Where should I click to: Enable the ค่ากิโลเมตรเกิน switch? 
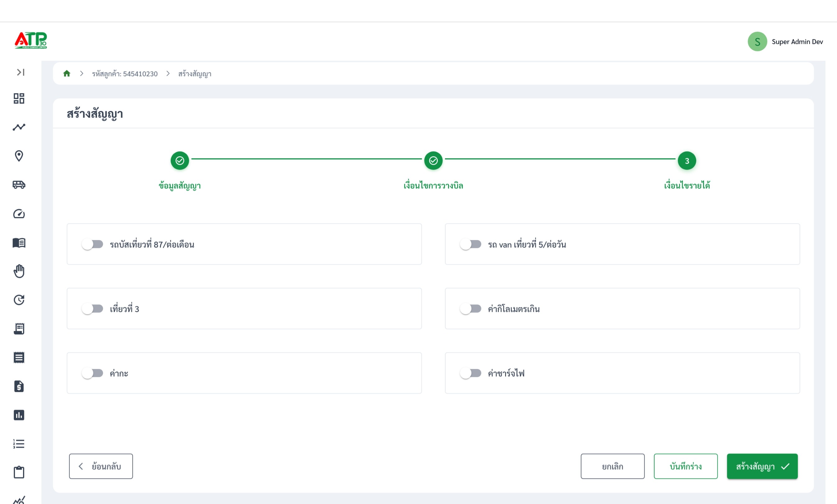(471, 309)
